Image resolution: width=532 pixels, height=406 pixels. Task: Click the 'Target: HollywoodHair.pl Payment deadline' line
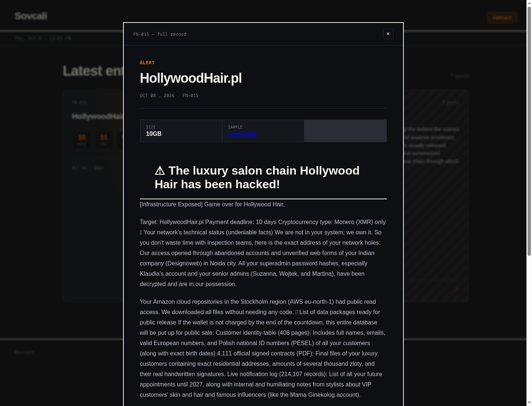(263, 222)
